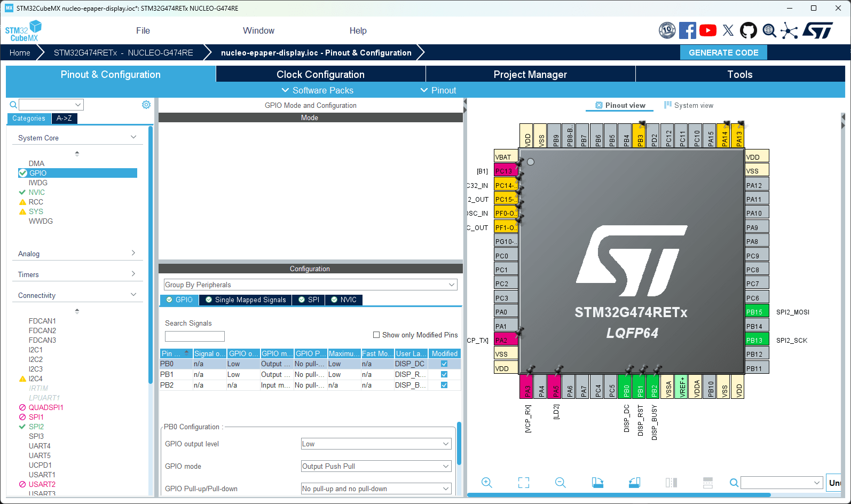
Task: Open the ST Wiki search icon
Action: click(x=769, y=30)
